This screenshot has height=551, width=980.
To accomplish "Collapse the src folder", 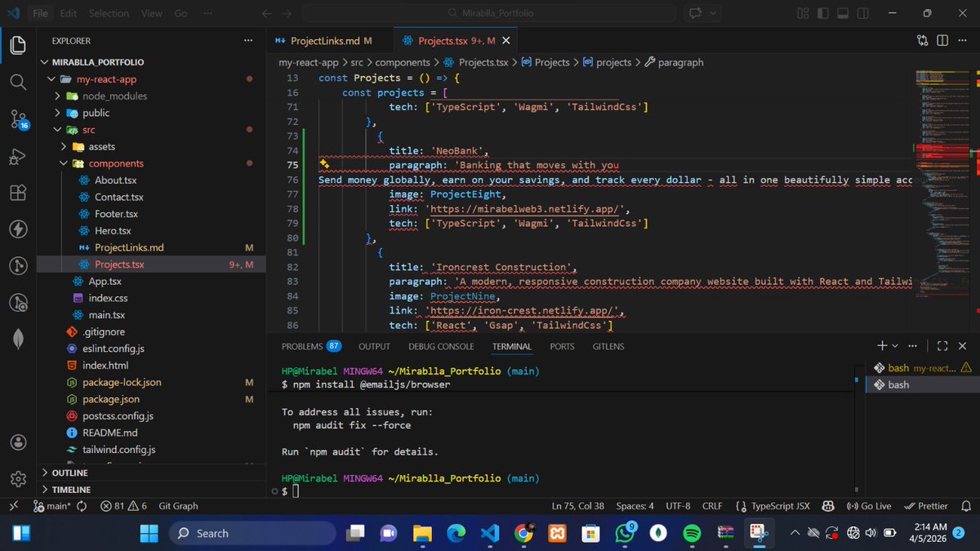I will point(58,130).
